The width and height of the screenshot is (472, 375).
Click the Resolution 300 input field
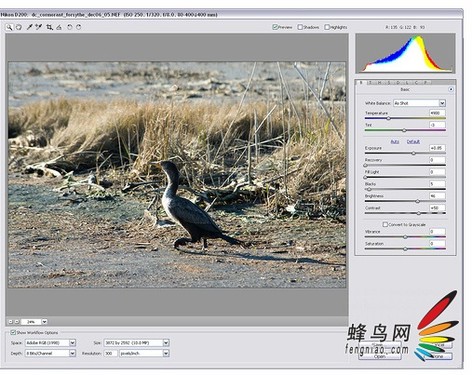109,353
